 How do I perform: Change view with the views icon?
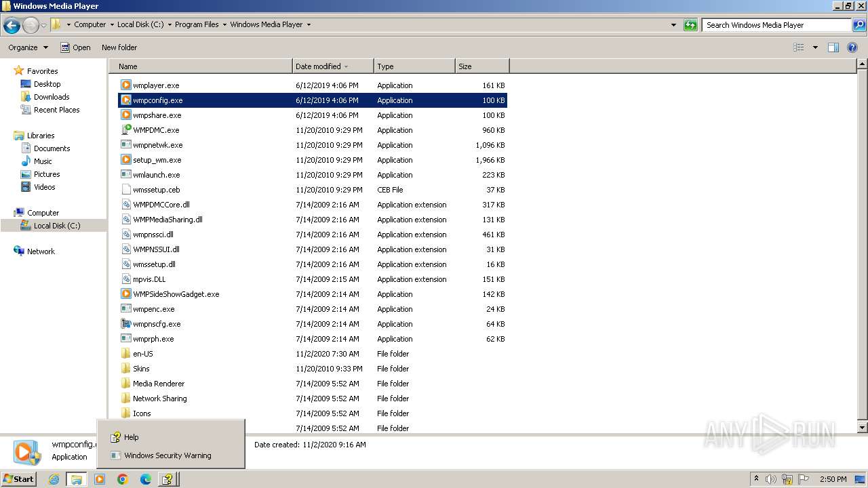pyautogui.click(x=799, y=47)
